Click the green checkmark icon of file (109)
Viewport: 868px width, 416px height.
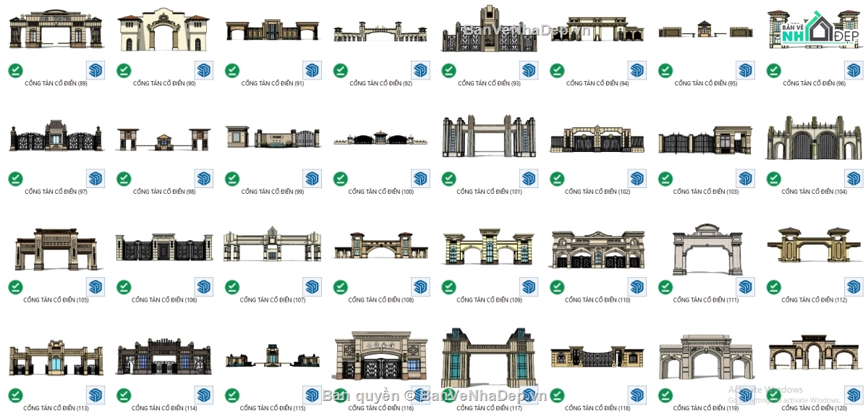coord(449,287)
